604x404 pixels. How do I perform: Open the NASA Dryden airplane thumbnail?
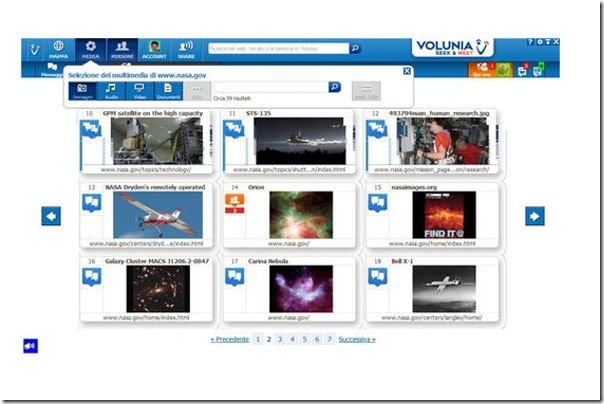tap(158, 215)
